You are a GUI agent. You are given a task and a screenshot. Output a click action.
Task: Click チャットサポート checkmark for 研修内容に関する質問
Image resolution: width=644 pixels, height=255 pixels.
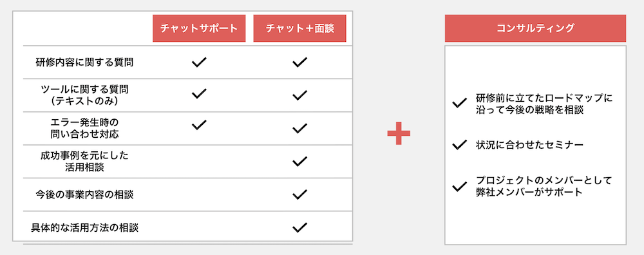pos(199,62)
